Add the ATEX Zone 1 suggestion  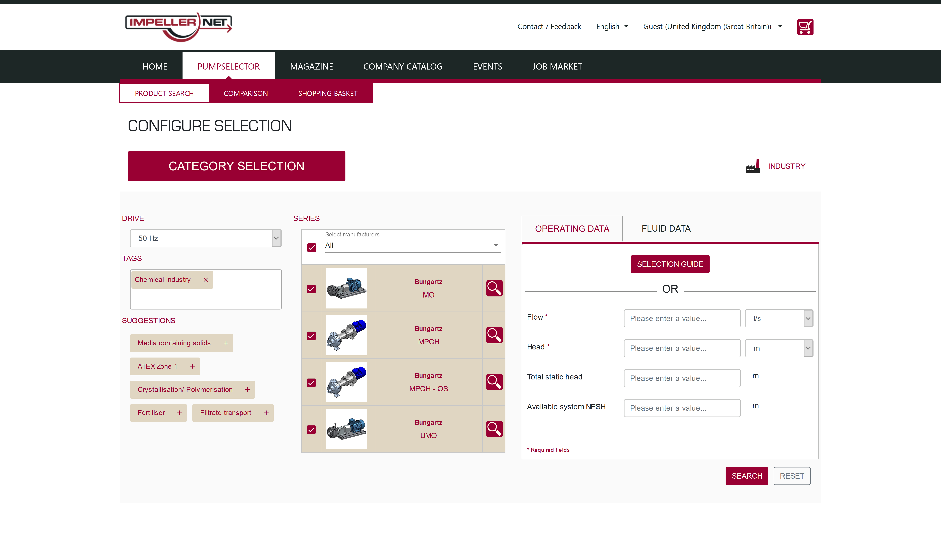[x=193, y=366]
